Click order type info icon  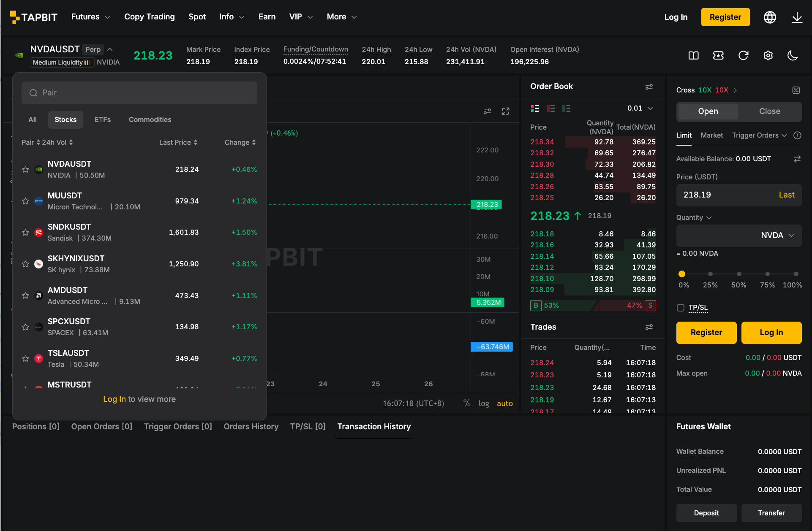pos(797,135)
